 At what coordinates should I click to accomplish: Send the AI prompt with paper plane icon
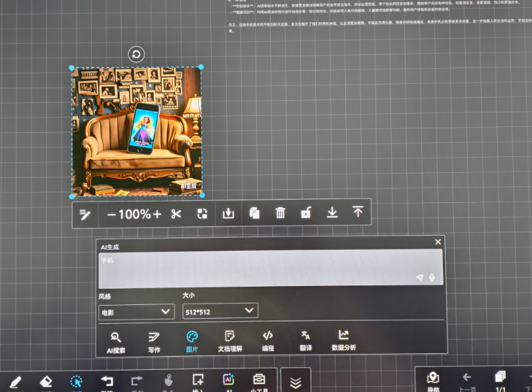(x=419, y=277)
